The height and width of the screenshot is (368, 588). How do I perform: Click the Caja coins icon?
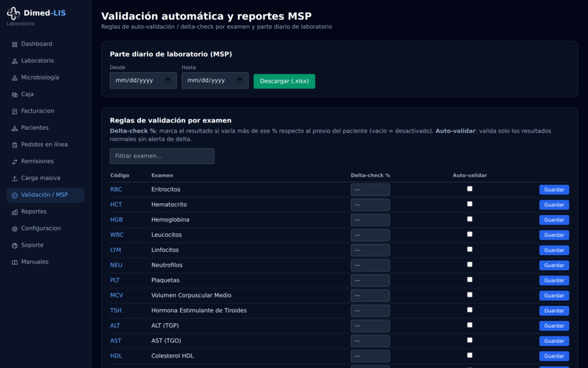[x=14, y=95]
